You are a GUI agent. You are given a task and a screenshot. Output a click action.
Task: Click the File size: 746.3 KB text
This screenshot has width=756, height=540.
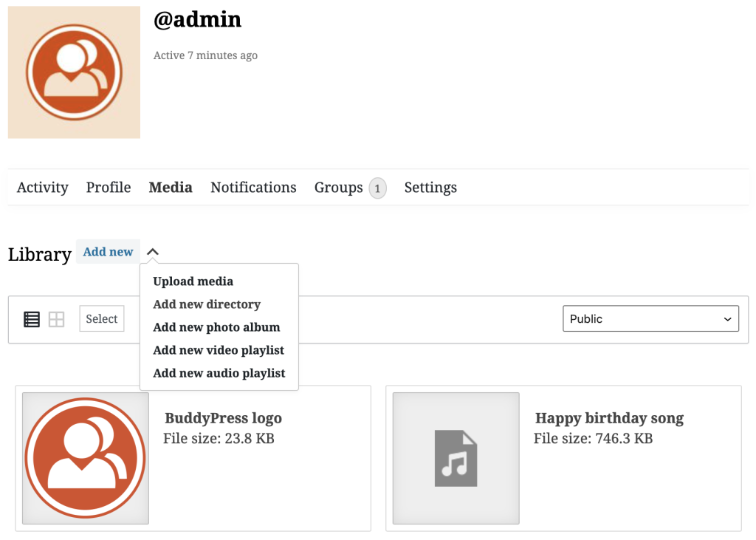click(x=593, y=438)
